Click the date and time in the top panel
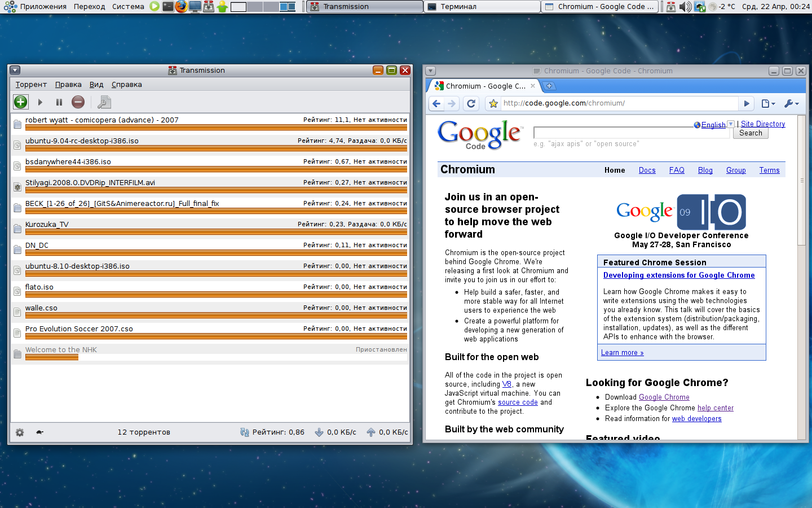The image size is (812, 508). [775, 7]
